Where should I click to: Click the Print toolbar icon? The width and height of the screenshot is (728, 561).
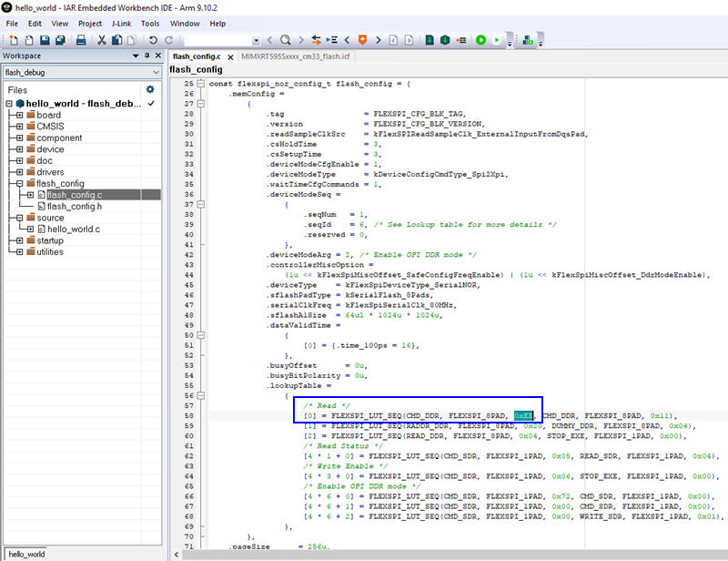[81, 40]
